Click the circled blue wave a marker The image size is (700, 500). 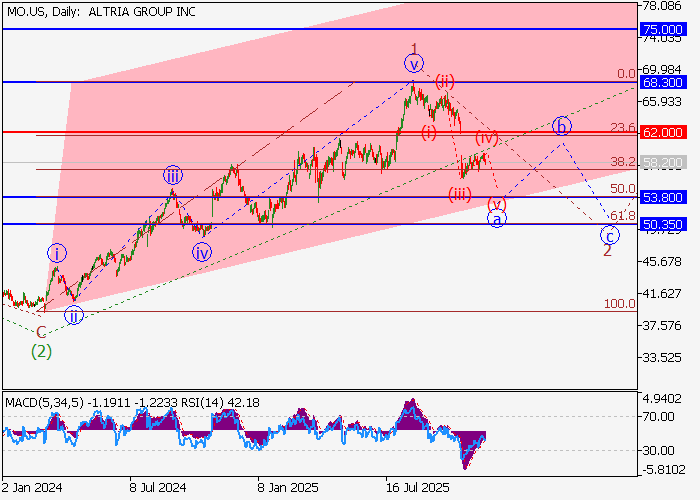click(497, 219)
